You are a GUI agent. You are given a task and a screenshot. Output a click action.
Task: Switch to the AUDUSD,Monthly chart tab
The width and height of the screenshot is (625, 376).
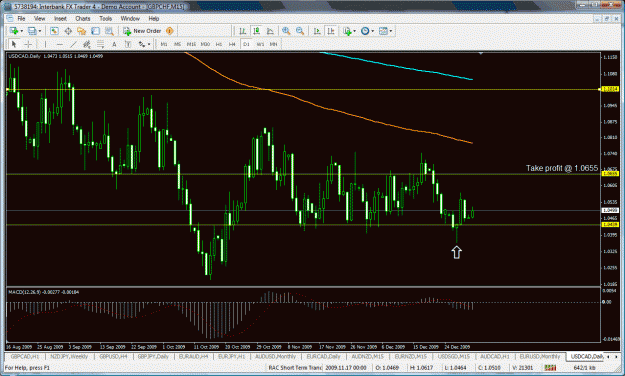click(x=275, y=356)
